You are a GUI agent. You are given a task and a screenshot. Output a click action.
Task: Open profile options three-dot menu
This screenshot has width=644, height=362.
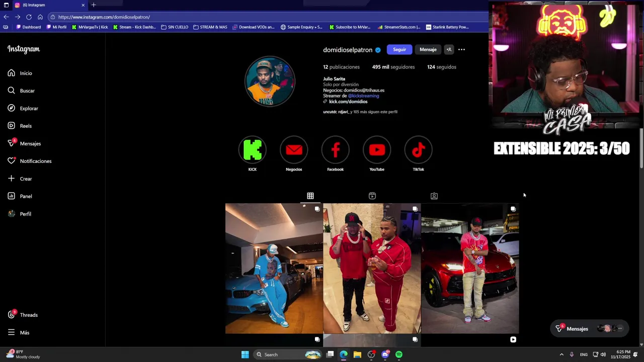point(461,50)
